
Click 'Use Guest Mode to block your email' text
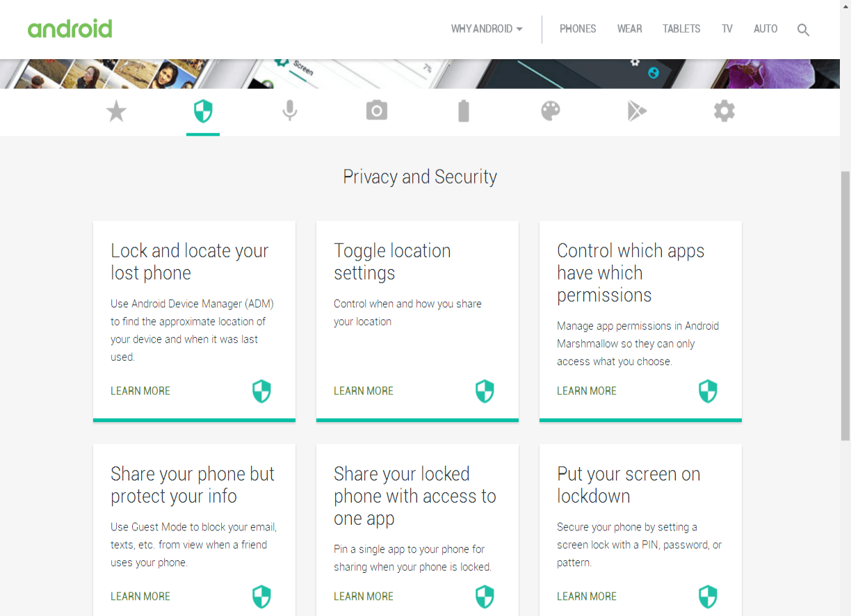193,544
